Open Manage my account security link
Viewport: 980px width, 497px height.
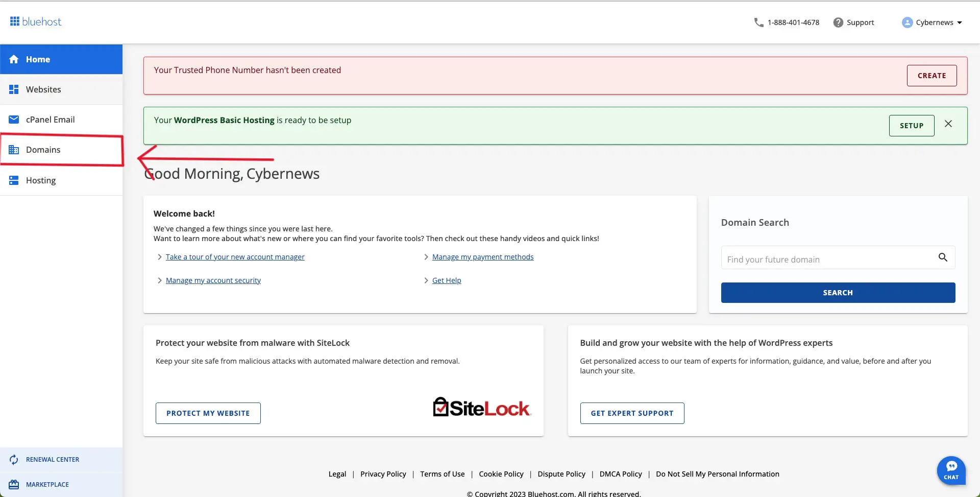[213, 280]
